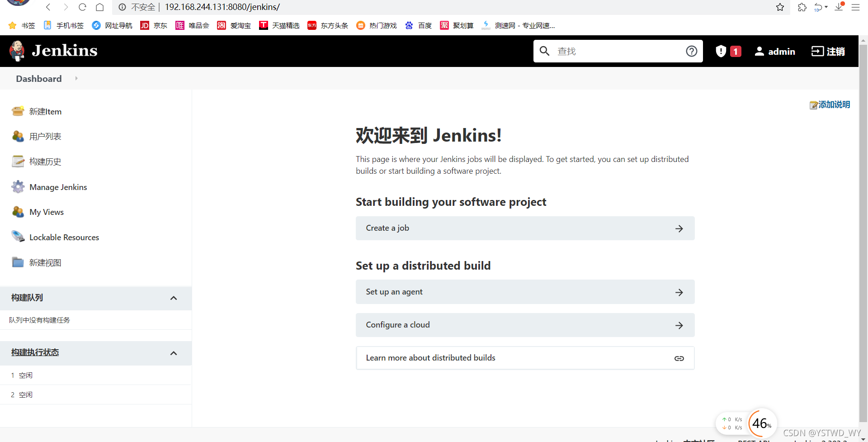The image size is (868, 442).
Task: Bookmark page with the star icon
Action: pyautogui.click(x=780, y=7)
